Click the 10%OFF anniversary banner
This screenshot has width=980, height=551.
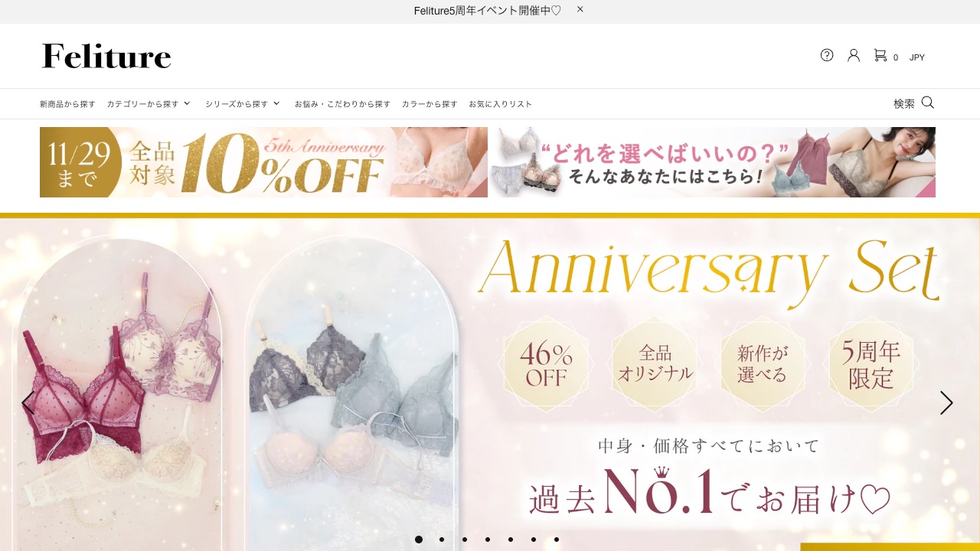pos(263,162)
